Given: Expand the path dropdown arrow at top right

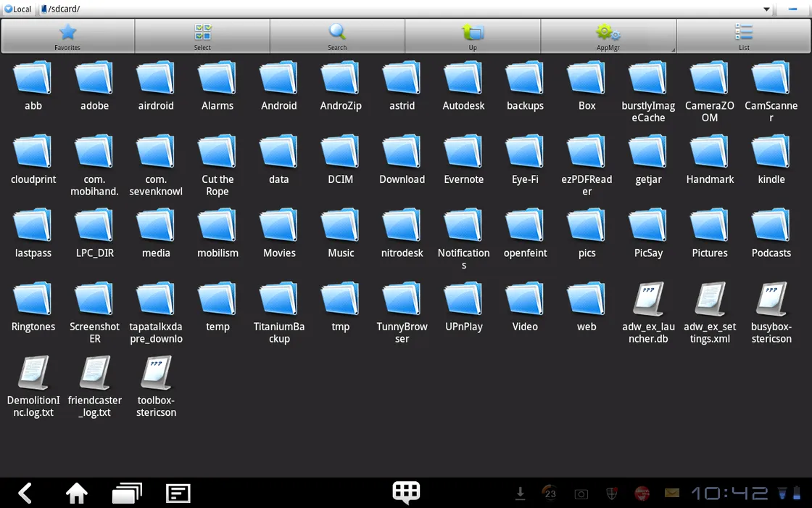Looking at the screenshot, I should tap(766, 9).
